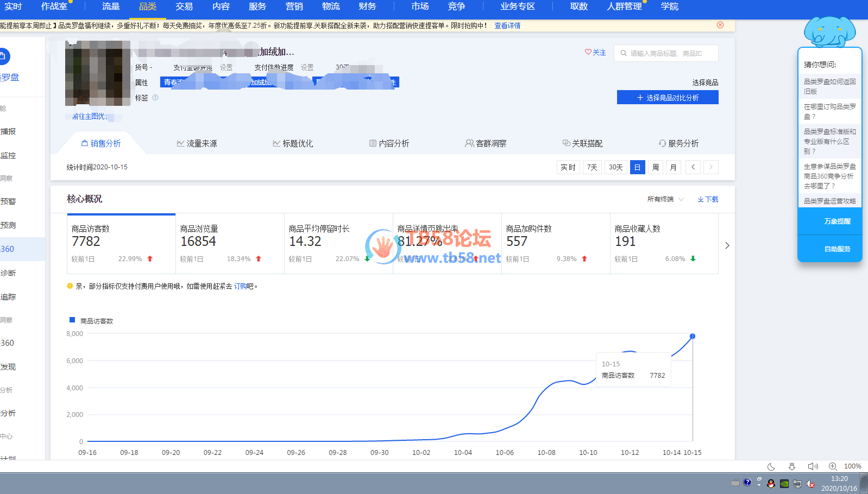
Task: Open the QQ penguin icon in system tray
Action: click(x=770, y=483)
